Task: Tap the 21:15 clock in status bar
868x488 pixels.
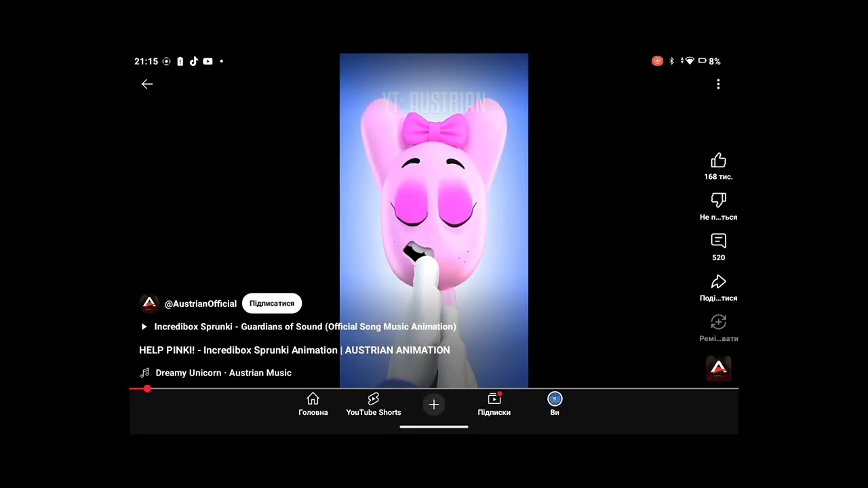Action: tap(146, 61)
